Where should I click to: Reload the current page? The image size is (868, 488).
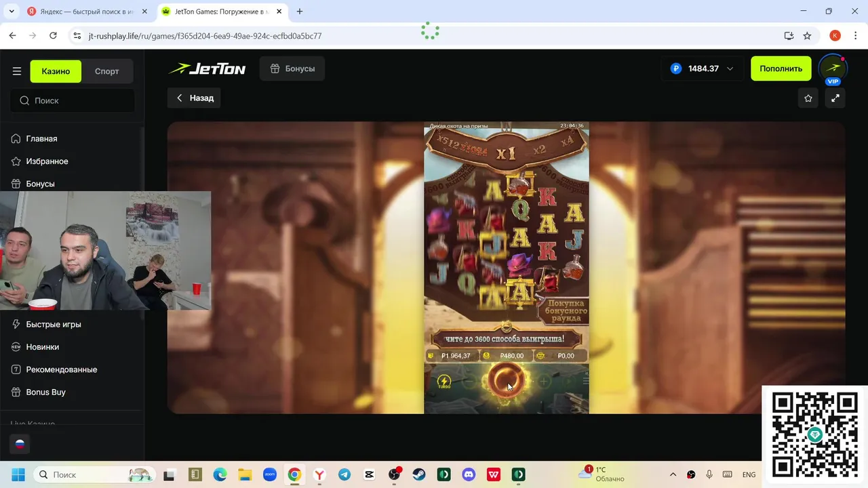point(53,35)
